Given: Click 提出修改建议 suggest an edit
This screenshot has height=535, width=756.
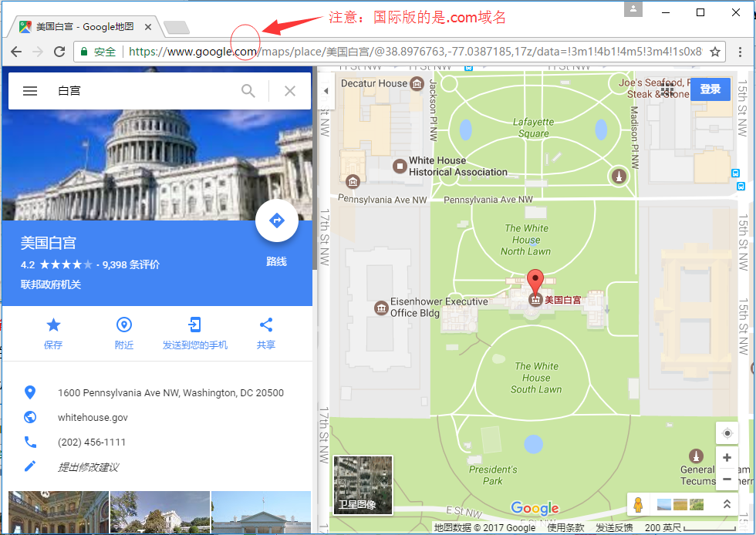Looking at the screenshot, I should tap(88, 466).
